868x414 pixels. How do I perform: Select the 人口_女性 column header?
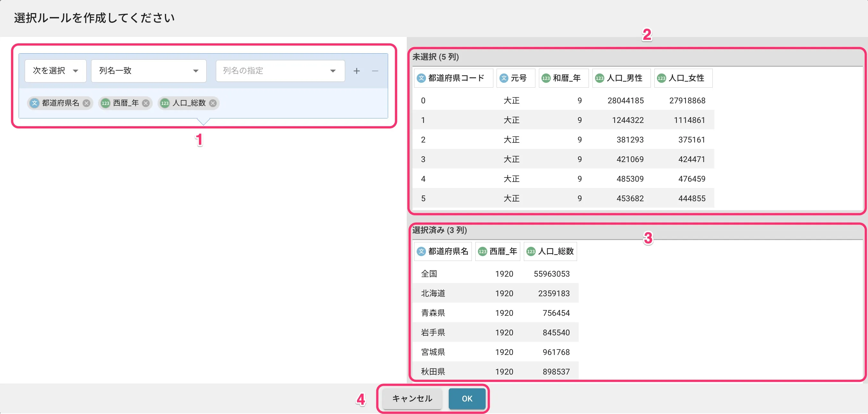(x=683, y=78)
